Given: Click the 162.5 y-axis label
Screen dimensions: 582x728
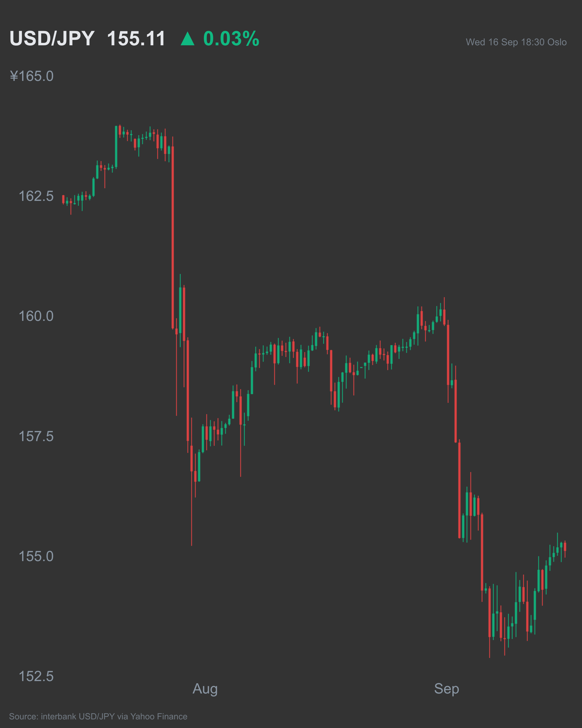Looking at the screenshot, I should click(x=36, y=196).
